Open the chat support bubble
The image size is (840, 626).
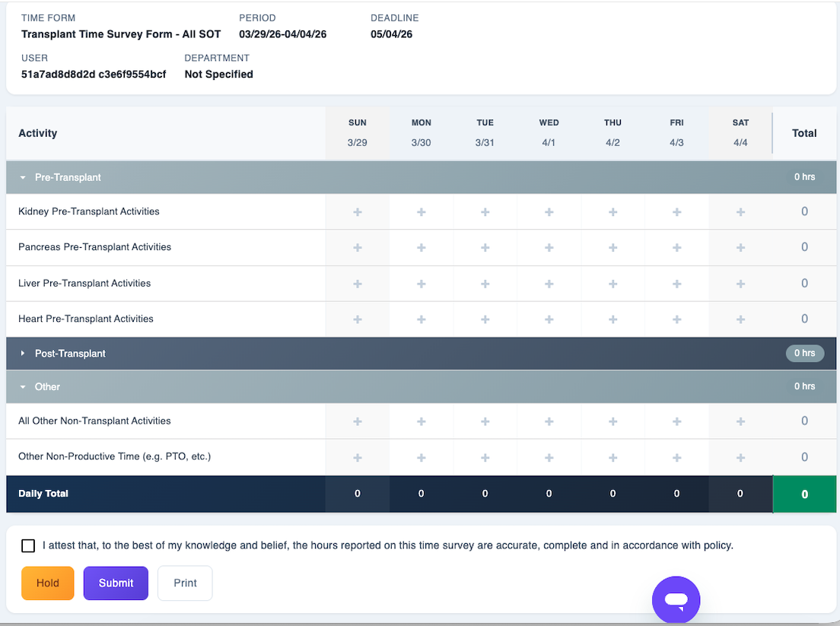pyautogui.click(x=676, y=600)
